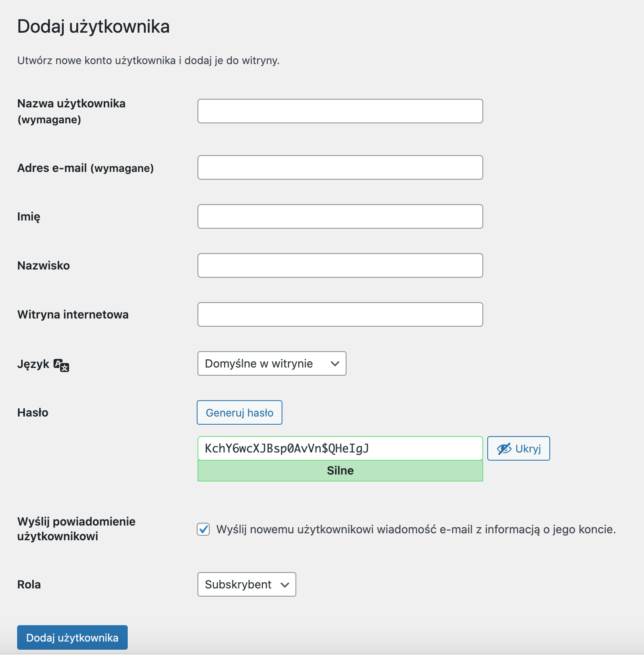This screenshot has width=644, height=655.
Task: Uncheck the send new user notification checkbox
Action: pos(203,529)
